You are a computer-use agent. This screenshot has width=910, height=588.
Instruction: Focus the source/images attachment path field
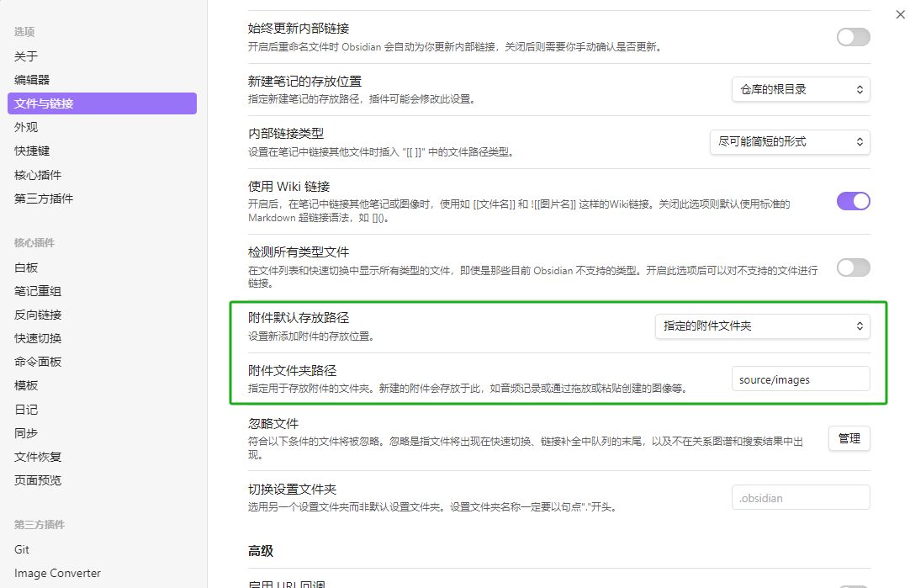click(x=800, y=379)
